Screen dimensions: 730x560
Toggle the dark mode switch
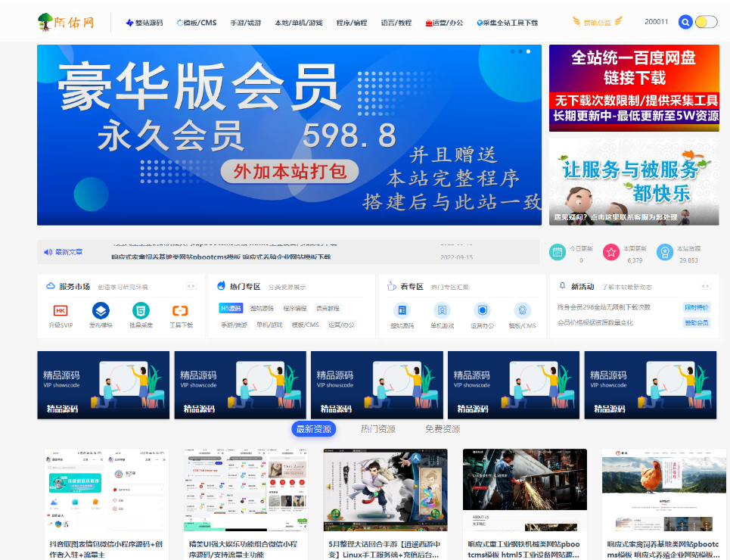(706, 22)
